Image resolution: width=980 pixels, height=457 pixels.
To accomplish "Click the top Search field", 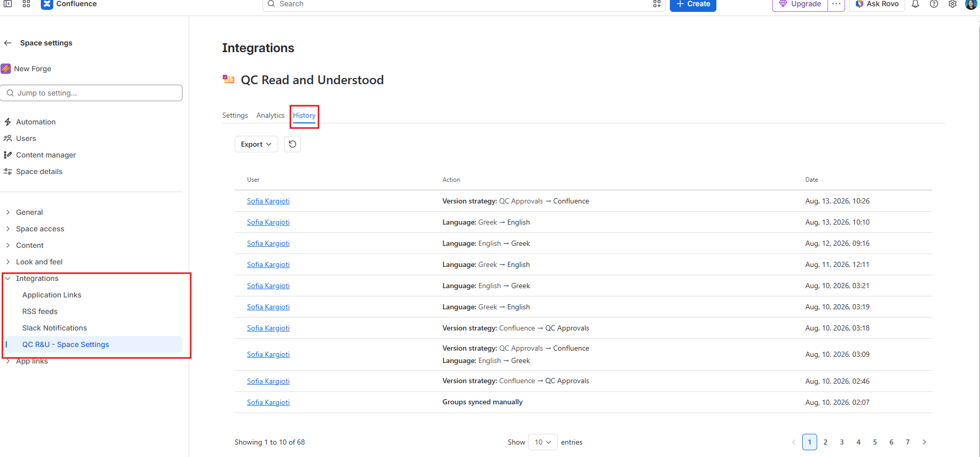I will (464, 4).
